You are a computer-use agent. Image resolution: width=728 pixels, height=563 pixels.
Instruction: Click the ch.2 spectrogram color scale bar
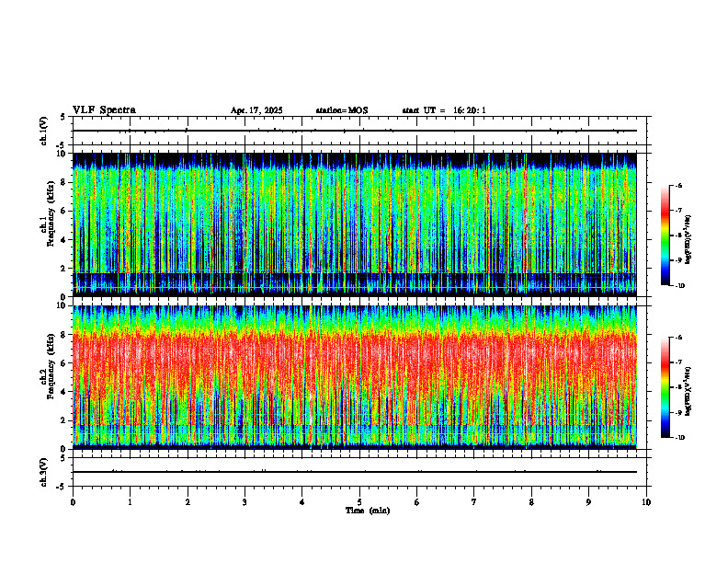point(665,387)
